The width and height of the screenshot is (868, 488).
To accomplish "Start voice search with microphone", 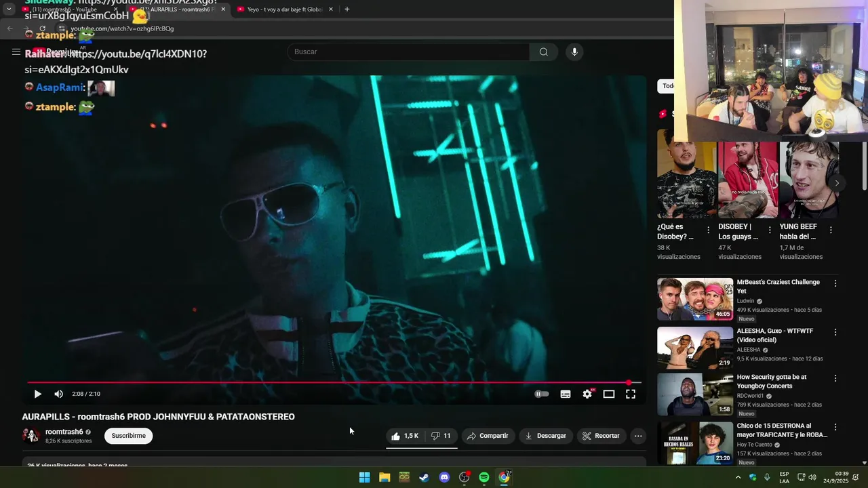I will (574, 52).
